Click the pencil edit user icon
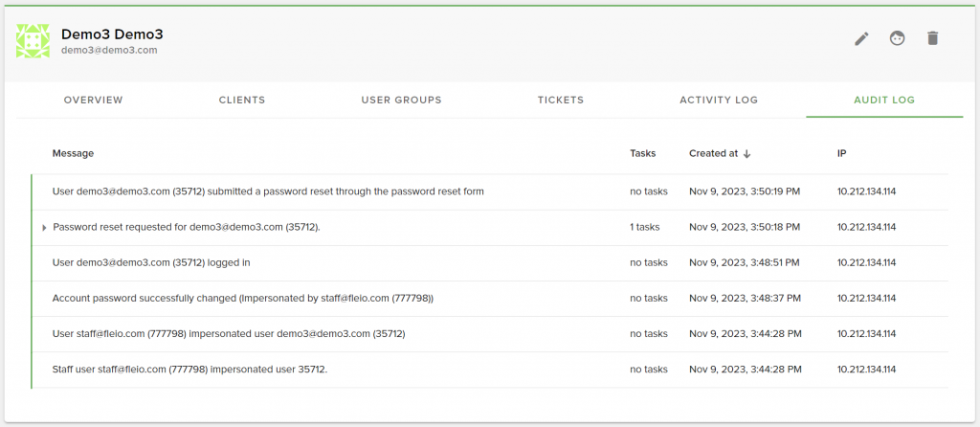The height and width of the screenshot is (427, 980). click(x=862, y=38)
